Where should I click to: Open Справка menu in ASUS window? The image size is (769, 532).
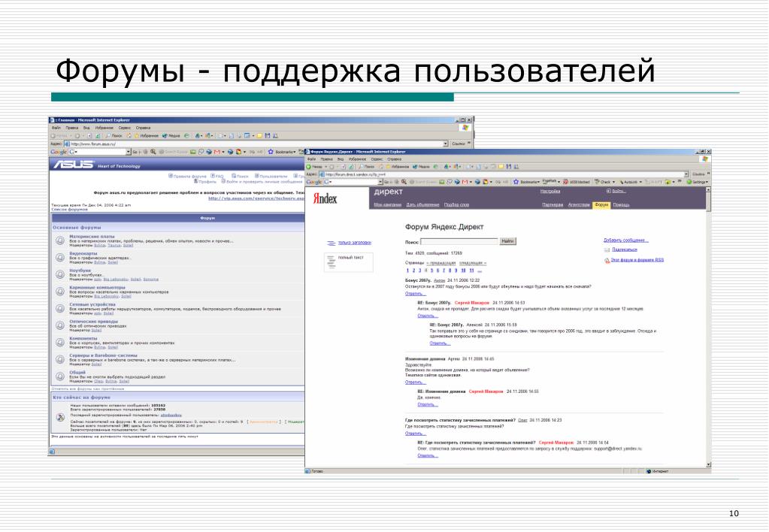coord(143,128)
